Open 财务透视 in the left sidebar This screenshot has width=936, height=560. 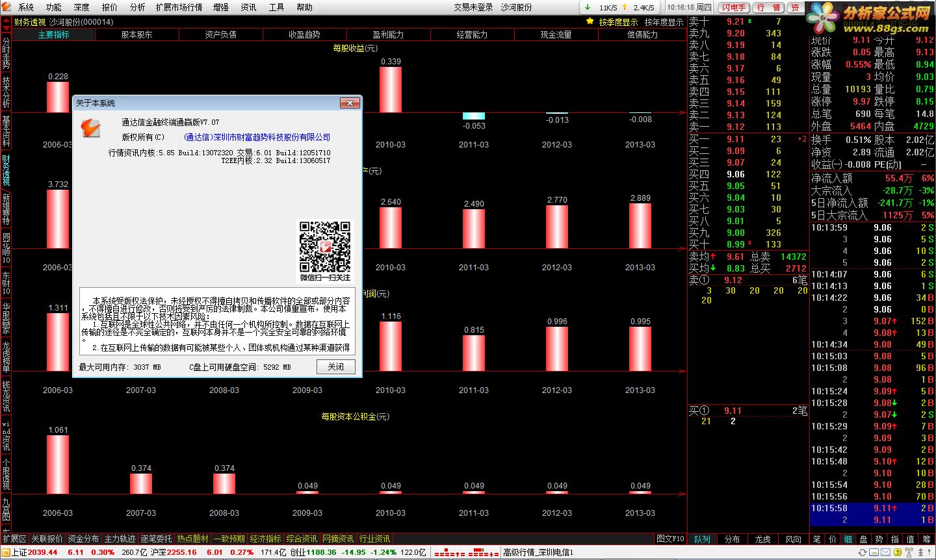tap(6, 170)
